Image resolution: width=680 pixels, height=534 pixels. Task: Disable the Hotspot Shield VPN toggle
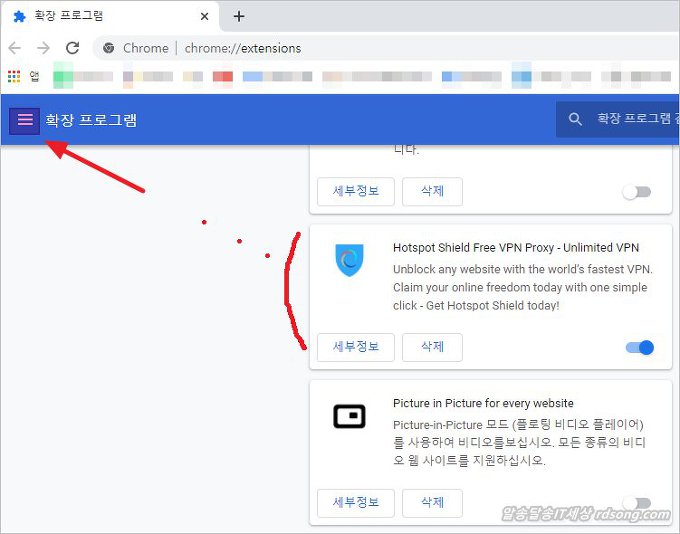pyautogui.click(x=639, y=347)
